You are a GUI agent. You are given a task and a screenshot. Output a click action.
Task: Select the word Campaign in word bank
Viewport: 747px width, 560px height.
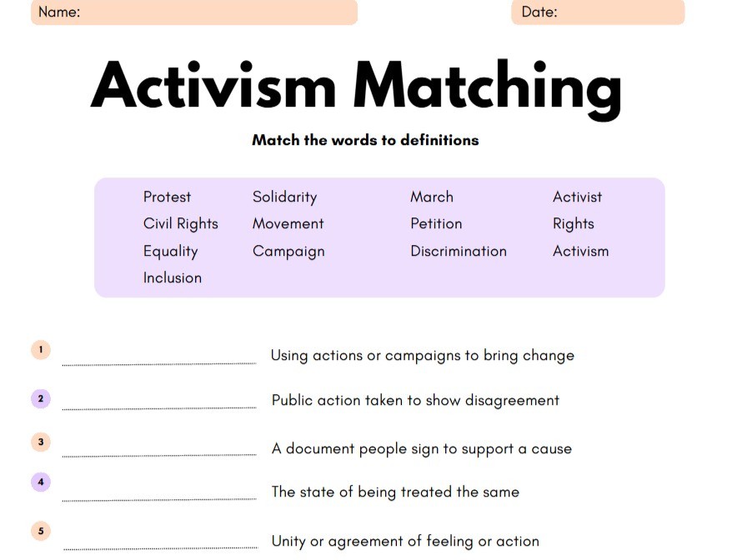[x=288, y=252]
